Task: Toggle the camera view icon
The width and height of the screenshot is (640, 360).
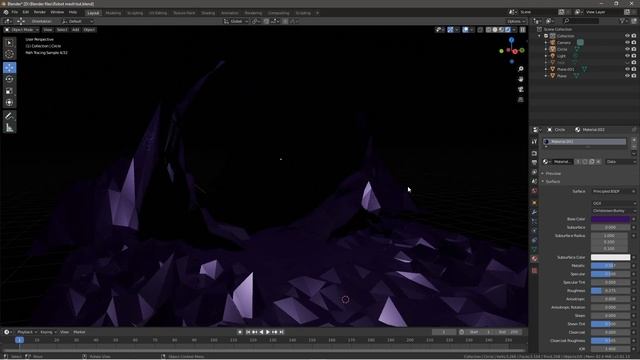Action: tap(520, 89)
